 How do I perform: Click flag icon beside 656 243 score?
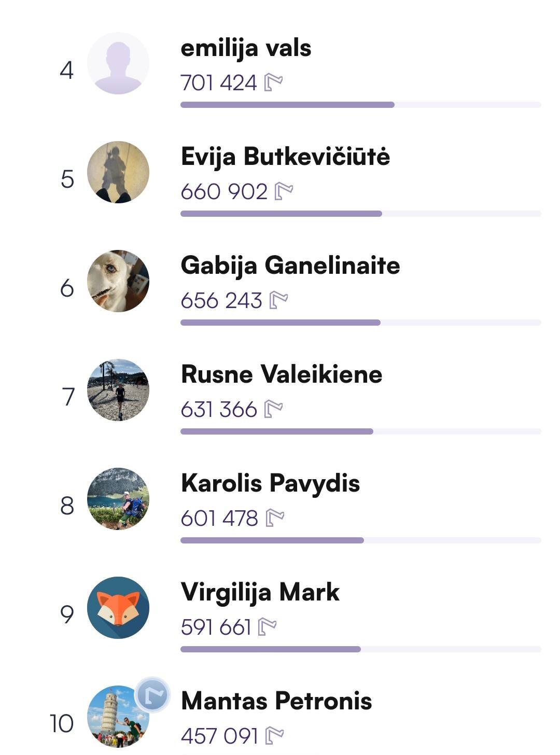tap(278, 300)
